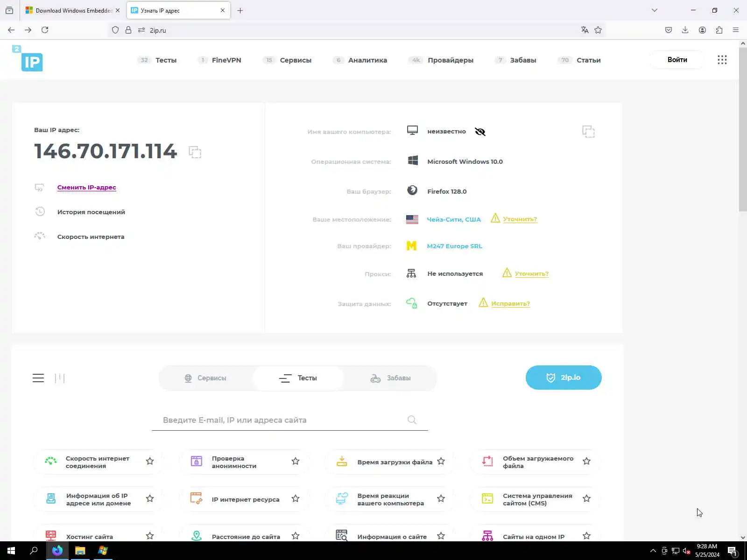
Task: Open Windows Start menu
Action: pos(11,551)
